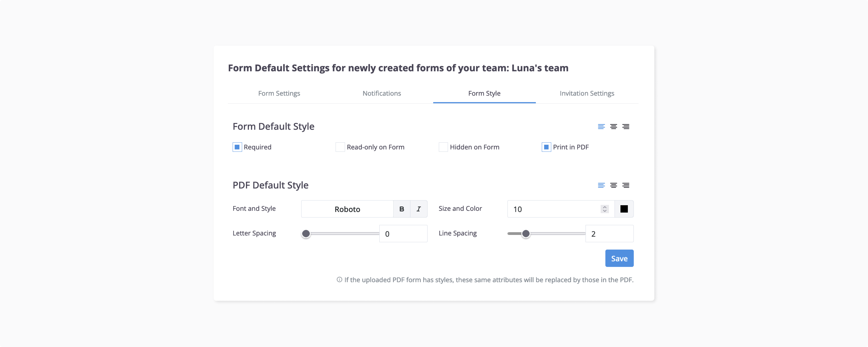This screenshot has width=868, height=347.
Task: Disable the Print in PDF checkbox
Action: 546,147
